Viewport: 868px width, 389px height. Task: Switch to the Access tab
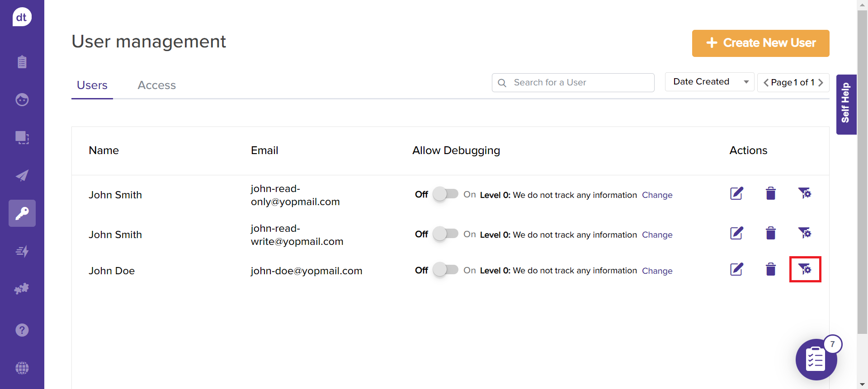(156, 85)
